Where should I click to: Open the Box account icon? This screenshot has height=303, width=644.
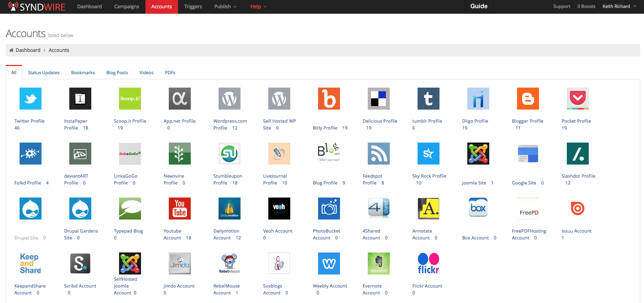(478, 207)
